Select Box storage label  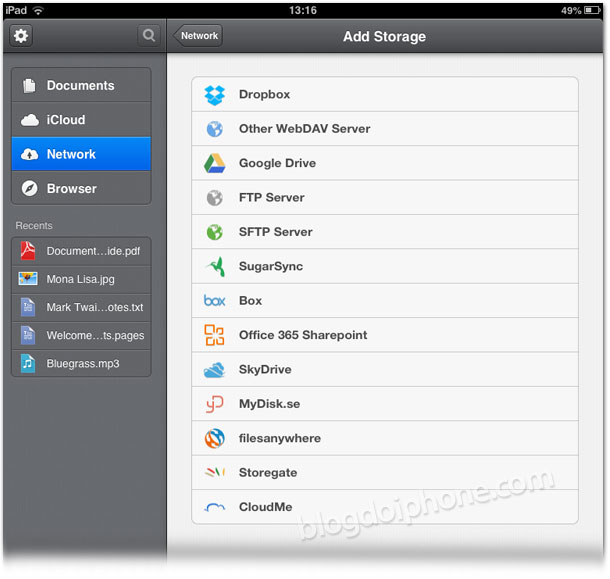[251, 301]
